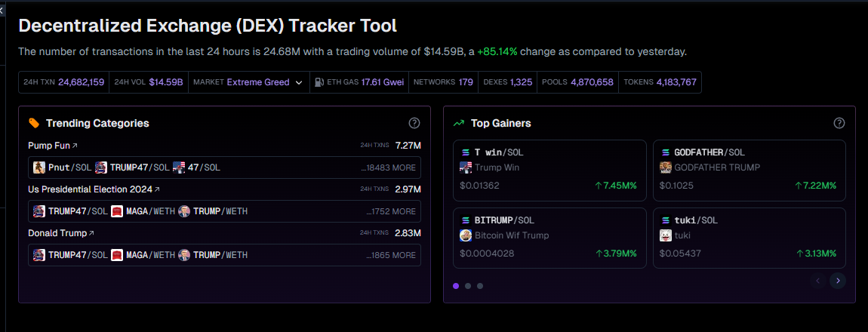Click Pump Fun 7.27M transactions value
This screenshot has width=868, height=332.
coord(408,146)
